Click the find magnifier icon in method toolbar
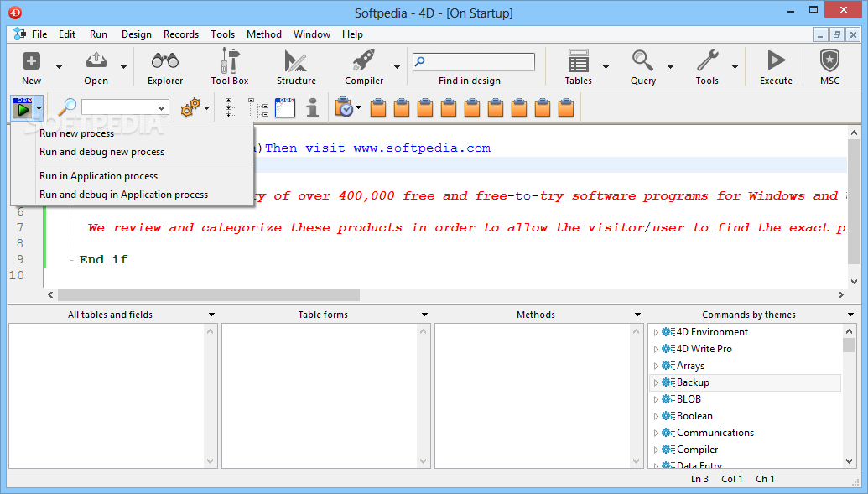The image size is (868, 494). point(67,107)
